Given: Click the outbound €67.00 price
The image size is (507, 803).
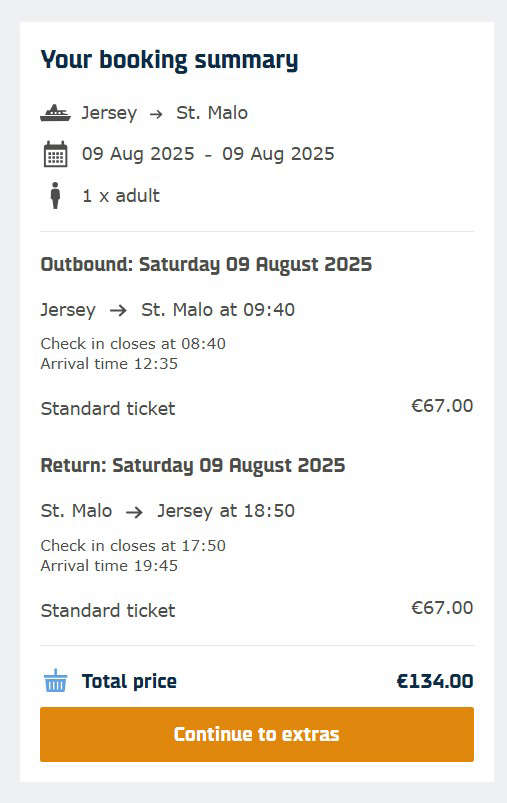Looking at the screenshot, I should click(x=442, y=406).
